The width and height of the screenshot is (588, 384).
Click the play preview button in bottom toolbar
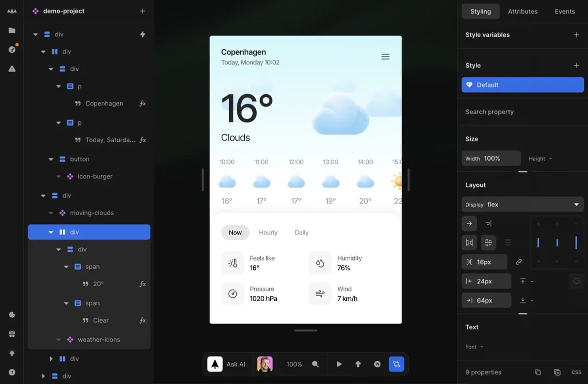pos(339,364)
